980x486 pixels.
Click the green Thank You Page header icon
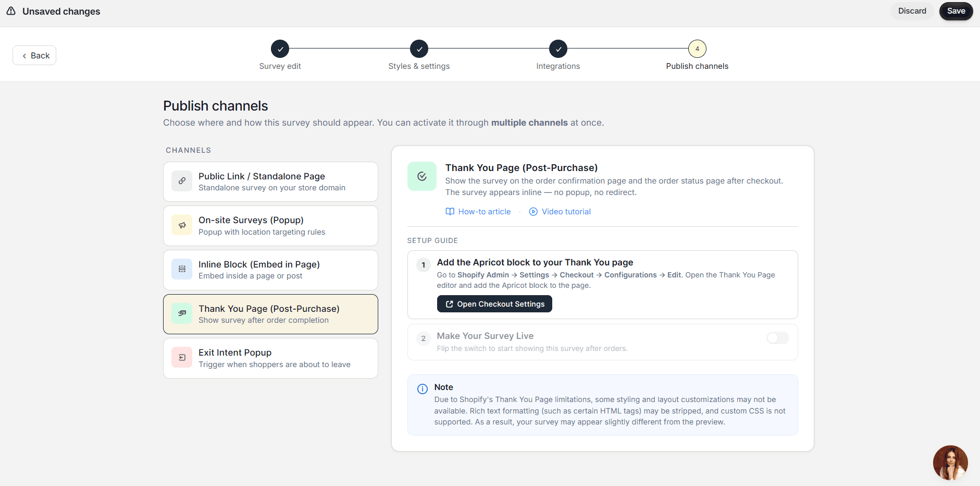coord(422,176)
